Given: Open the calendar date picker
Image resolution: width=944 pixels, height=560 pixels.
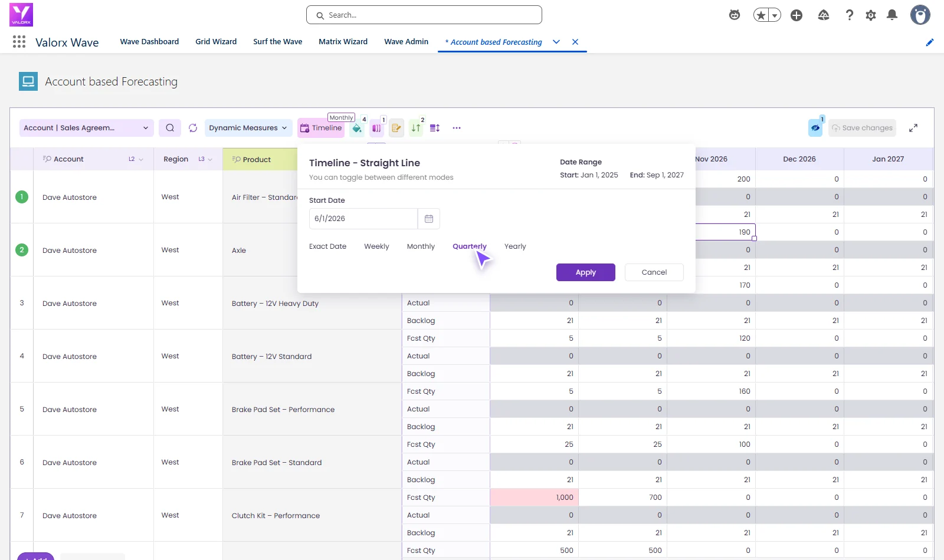Looking at the screenshot, I should [x=429, y=219].
